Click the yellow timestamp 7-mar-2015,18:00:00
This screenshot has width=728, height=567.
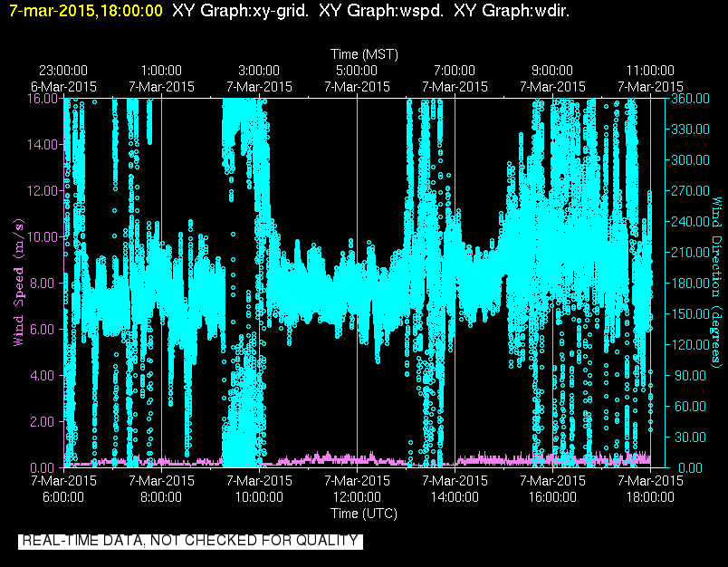click(86, 11)
